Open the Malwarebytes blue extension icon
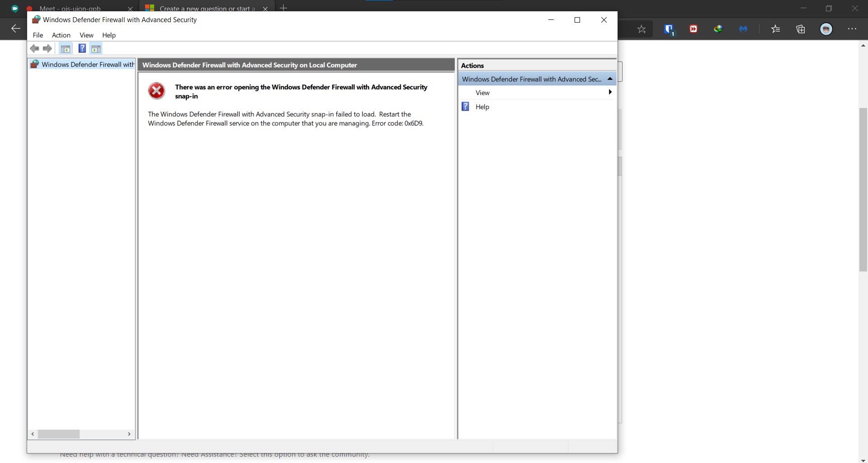The height and width of the screenshot is (463, 868). (x=743, y=29)
